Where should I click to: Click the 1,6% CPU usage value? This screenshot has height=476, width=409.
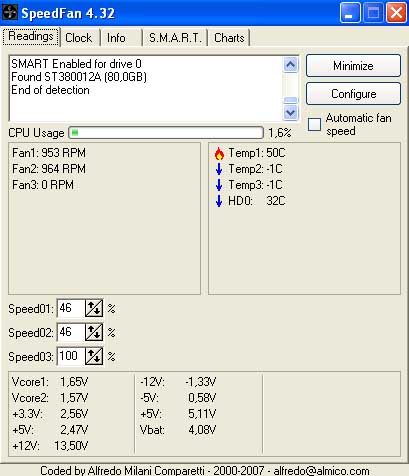[280, 133]
